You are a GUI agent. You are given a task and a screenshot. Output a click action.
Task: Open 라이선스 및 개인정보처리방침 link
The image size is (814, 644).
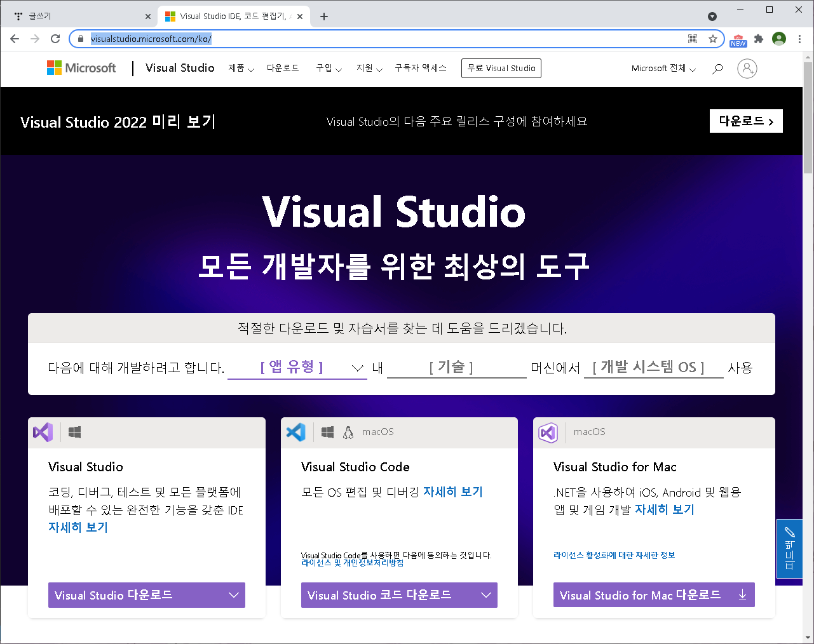coord(353,563)
